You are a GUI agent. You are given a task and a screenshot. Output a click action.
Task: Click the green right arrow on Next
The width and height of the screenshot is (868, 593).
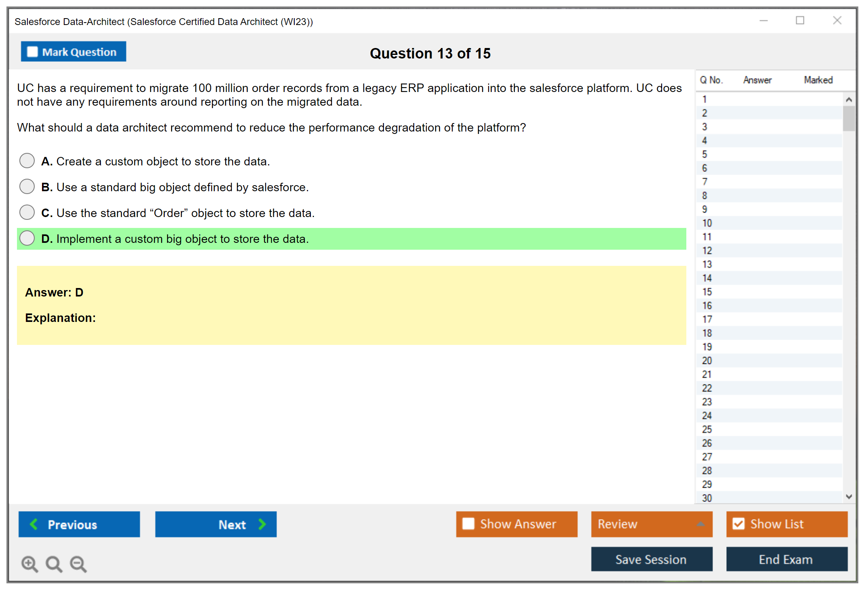[x=262, y=524]
